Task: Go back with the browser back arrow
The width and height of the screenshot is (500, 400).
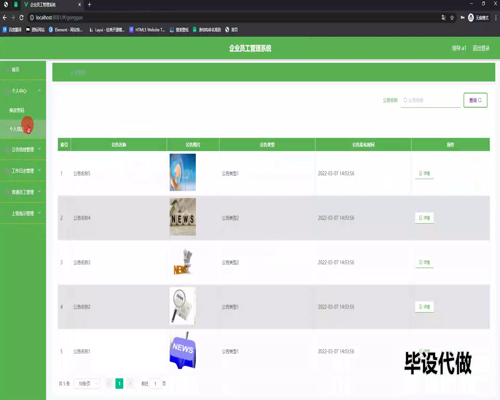Action: (x=5, y=18)
